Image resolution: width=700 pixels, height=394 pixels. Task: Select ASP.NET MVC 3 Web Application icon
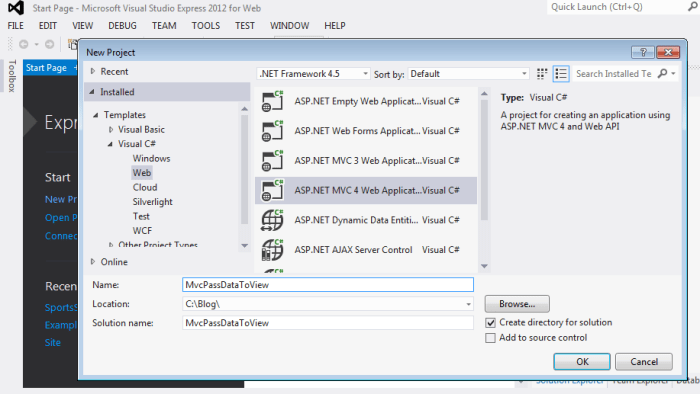point(272,161)
